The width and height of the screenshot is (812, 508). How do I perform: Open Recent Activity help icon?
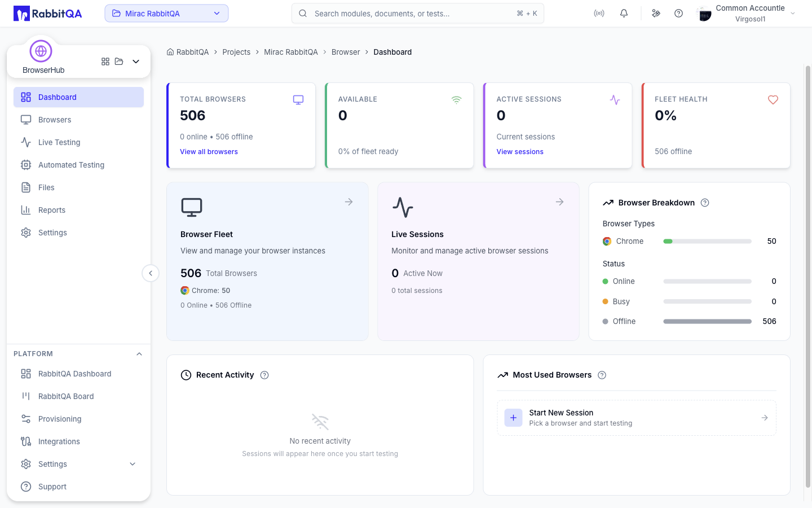tap(264, 375)
